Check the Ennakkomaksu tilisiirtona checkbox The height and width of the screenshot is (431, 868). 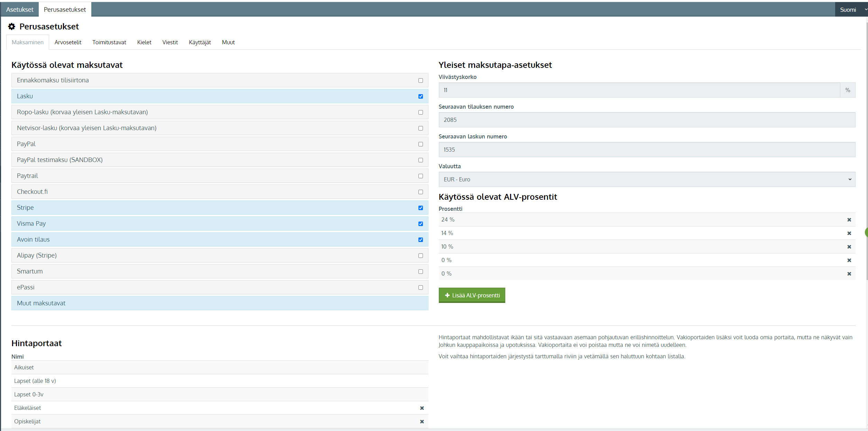click(421, 80)
